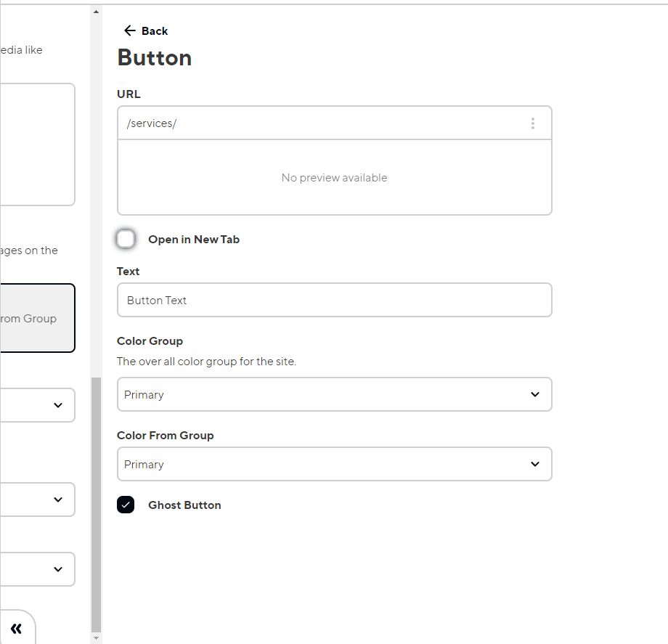Click the 'No preview available' preview area

334,178
